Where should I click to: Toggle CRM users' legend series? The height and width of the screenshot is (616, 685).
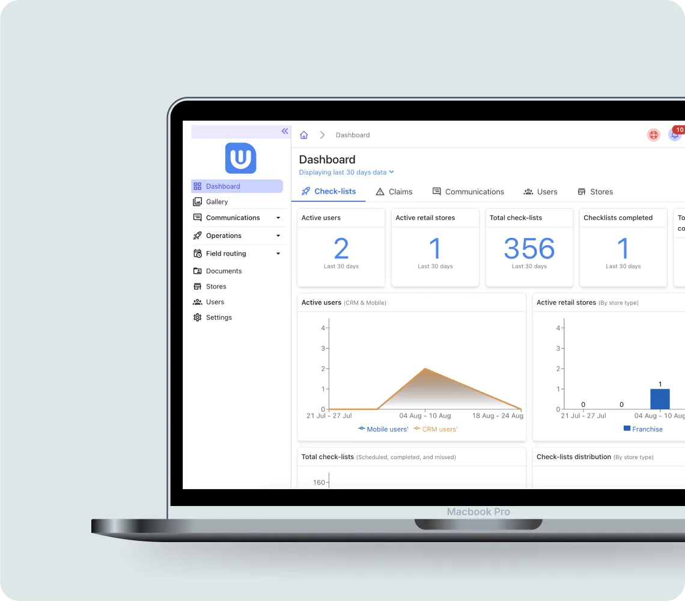tap(436, 429)
